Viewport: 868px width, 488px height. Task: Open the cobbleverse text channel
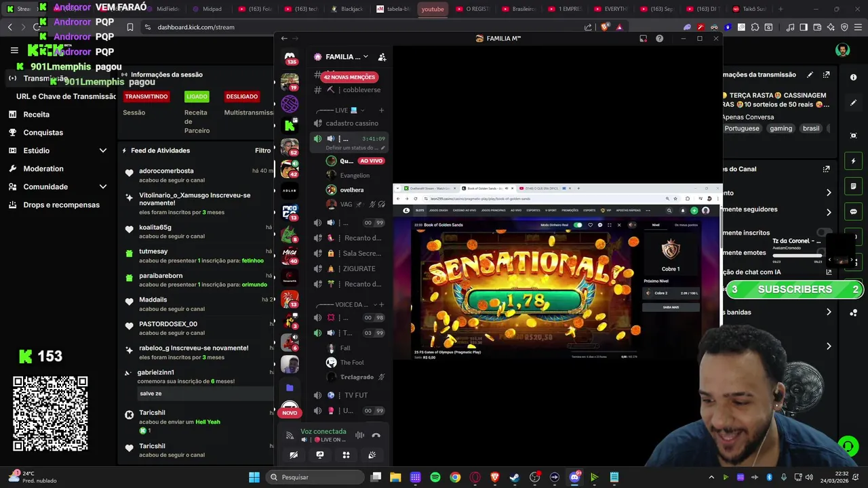(349, 89)
